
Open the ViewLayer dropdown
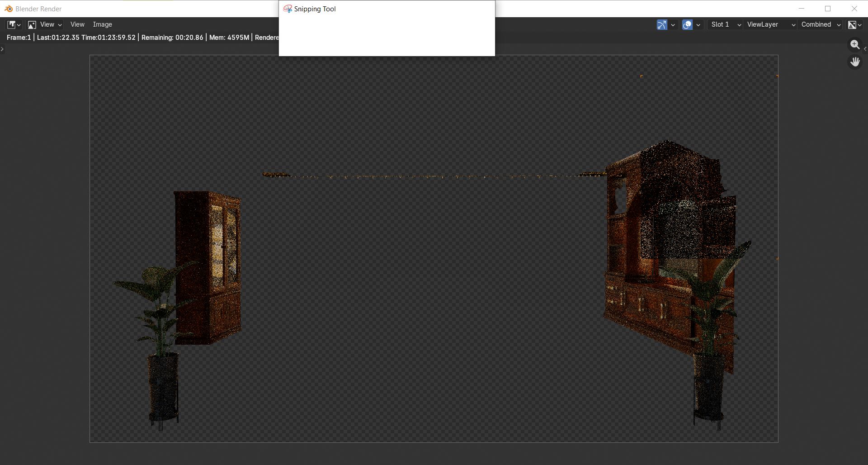click(x=770, y=24)
